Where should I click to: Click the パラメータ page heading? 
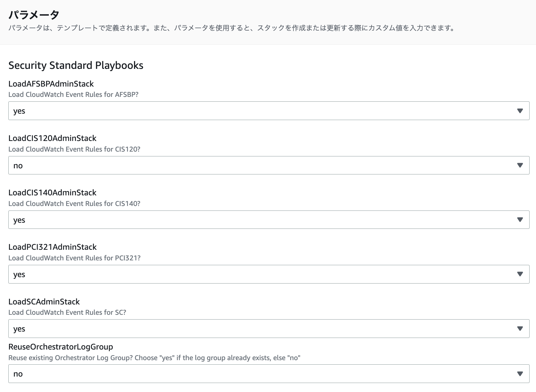tap(34, 15)
